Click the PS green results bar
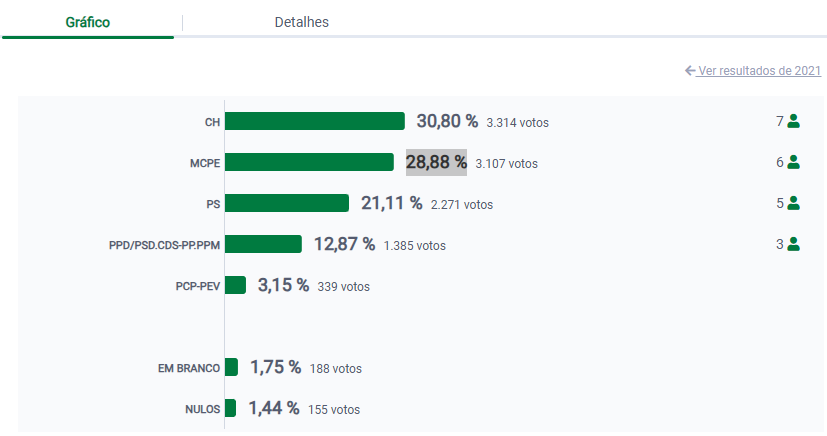Viewport: 827px width, 436px height. (x=286, y=203)
